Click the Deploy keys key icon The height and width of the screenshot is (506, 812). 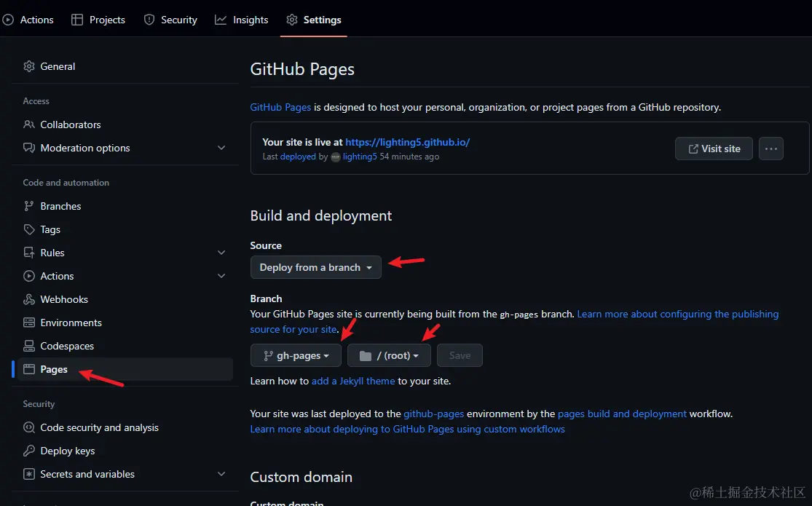(29, 451)
